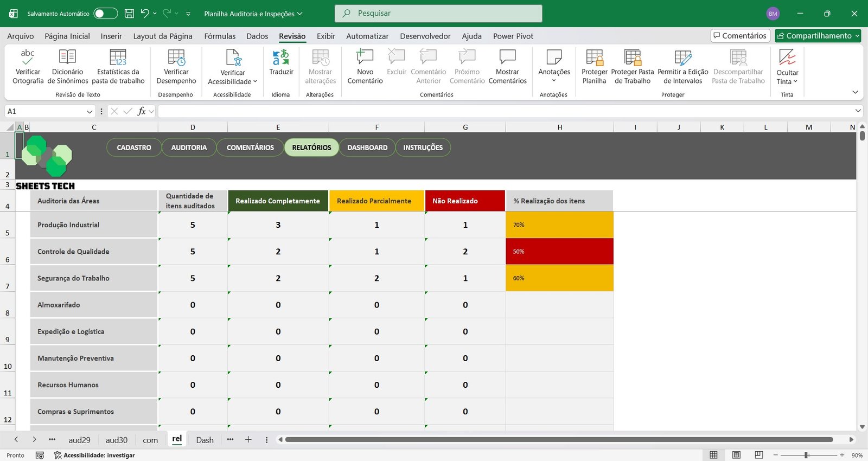Open the Dados ribbon tab
The image size is (868, 461).
coord(257,36)
